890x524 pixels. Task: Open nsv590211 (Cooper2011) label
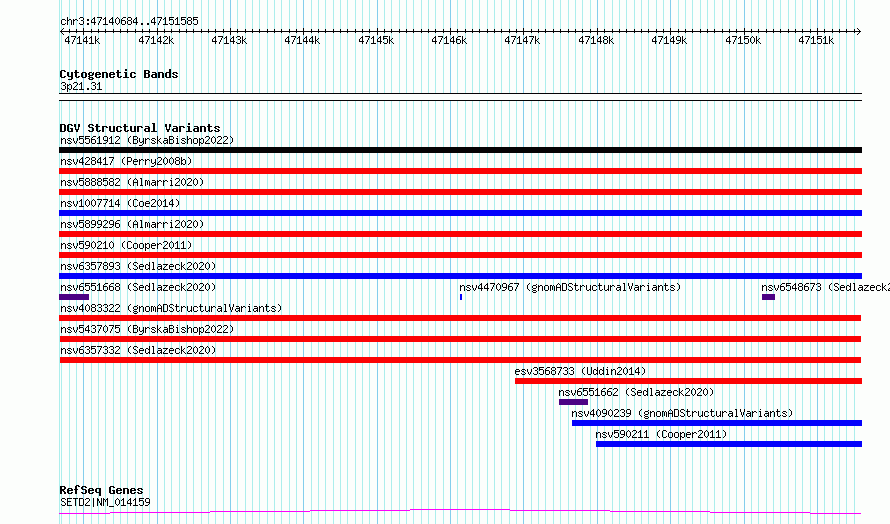tap(661, 434)
